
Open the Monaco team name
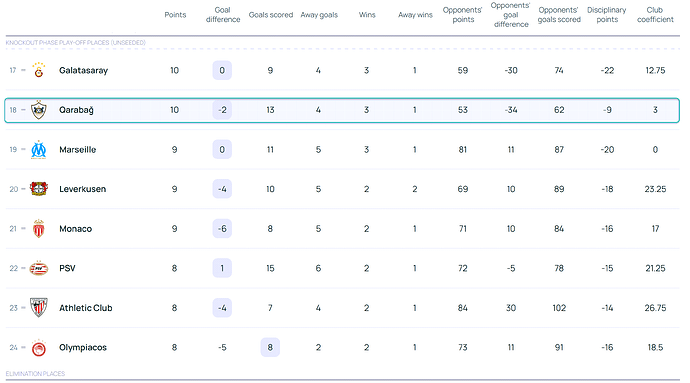coord(76,228)
